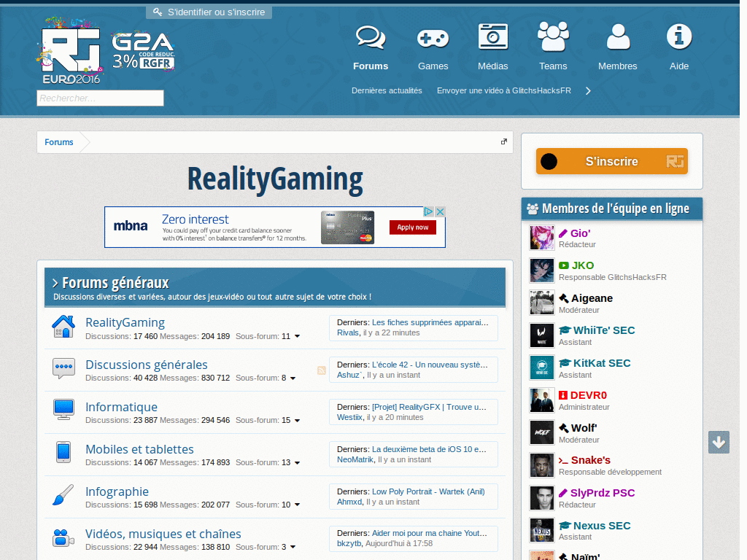Open user Westiix profile link
This screenshot has height=560, width=747.
point(349,417)
